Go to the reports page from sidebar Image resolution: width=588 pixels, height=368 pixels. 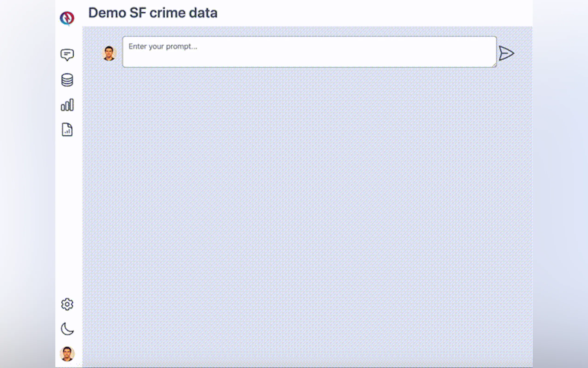(67, 130)
